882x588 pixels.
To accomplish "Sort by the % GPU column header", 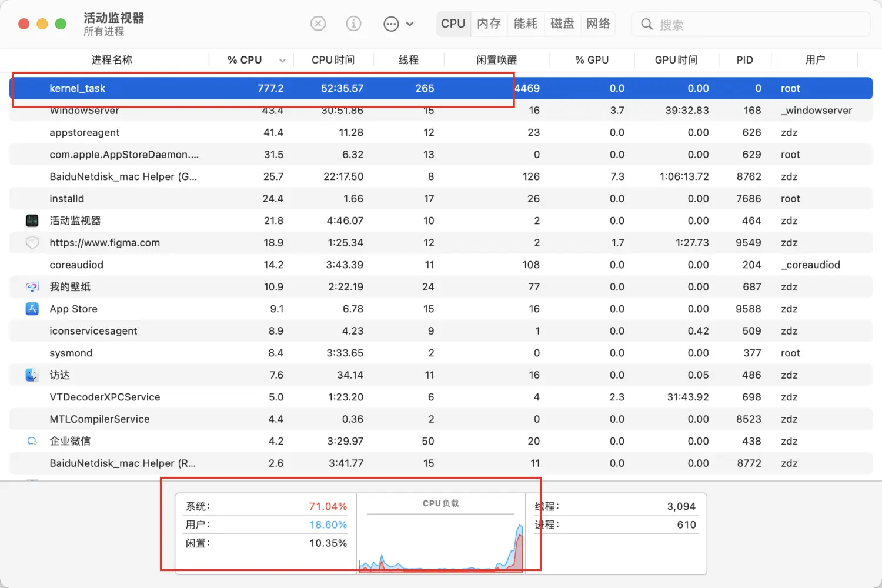I will click(x=592, y=60).
